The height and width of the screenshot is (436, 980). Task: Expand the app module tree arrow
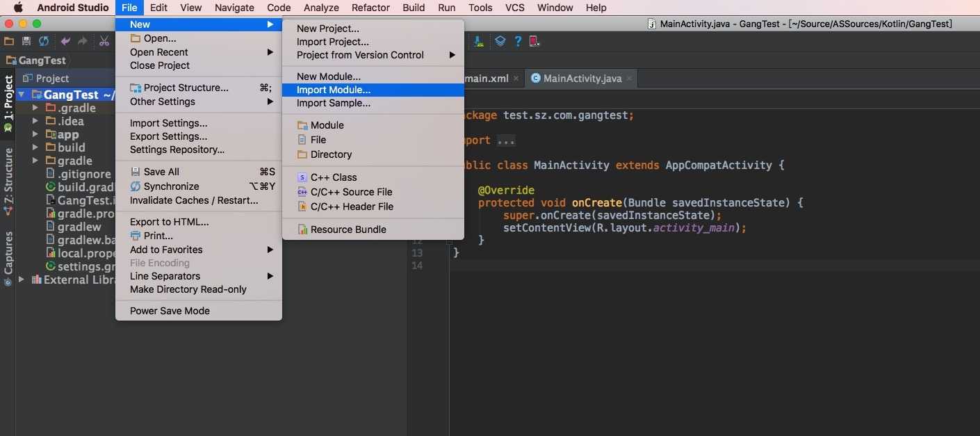pyautogui.click(x=35, y=134)
